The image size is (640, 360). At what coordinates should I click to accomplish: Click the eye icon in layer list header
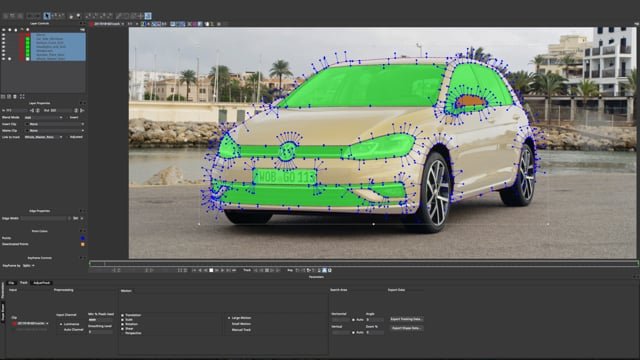(4, 30)
